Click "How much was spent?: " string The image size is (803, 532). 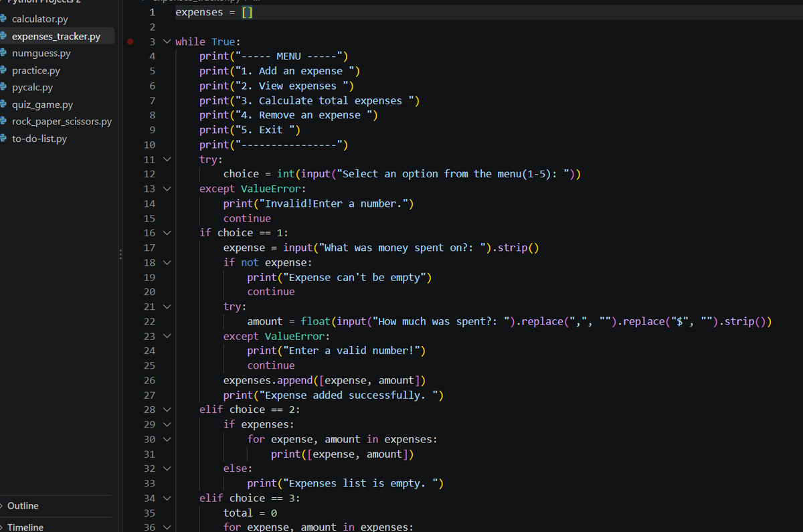pos(441,321)
